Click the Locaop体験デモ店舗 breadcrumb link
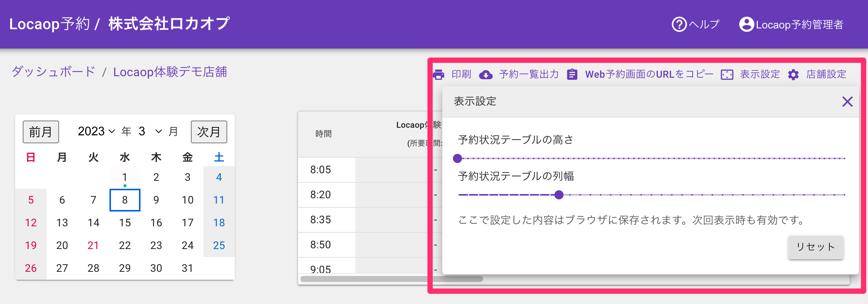868x304 pixels. click(170, 72)
